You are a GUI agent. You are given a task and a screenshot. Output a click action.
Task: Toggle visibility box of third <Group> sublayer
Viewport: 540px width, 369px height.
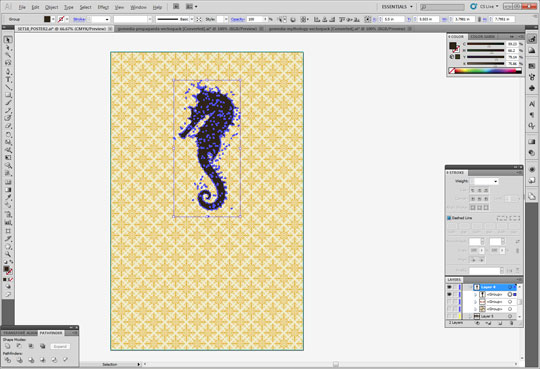click(449, 309)
